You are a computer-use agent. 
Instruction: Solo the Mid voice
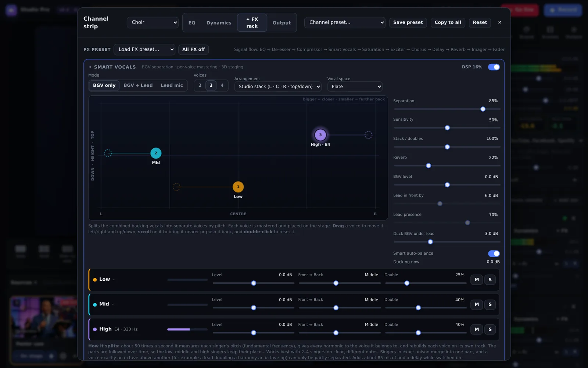click(x=490, y=304)
